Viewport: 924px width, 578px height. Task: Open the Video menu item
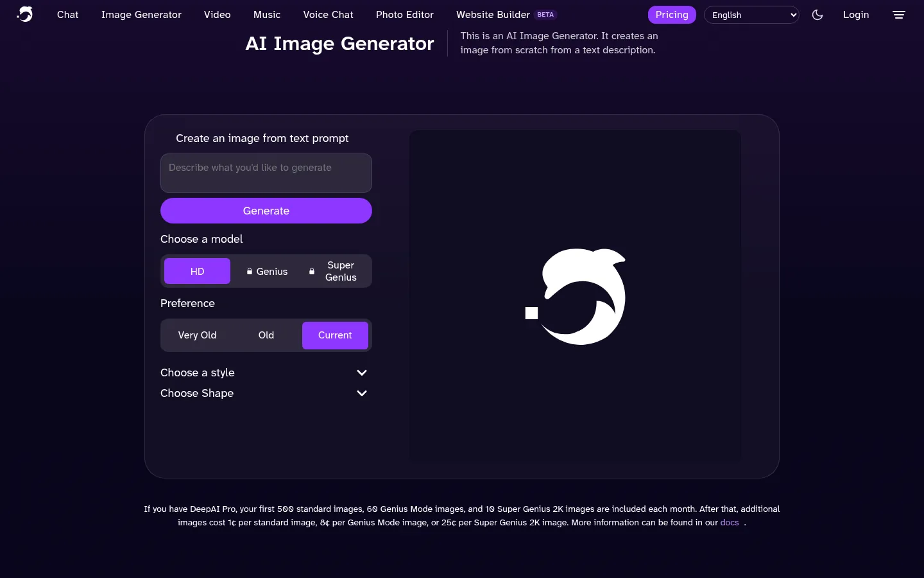click(x=218, y=15)
